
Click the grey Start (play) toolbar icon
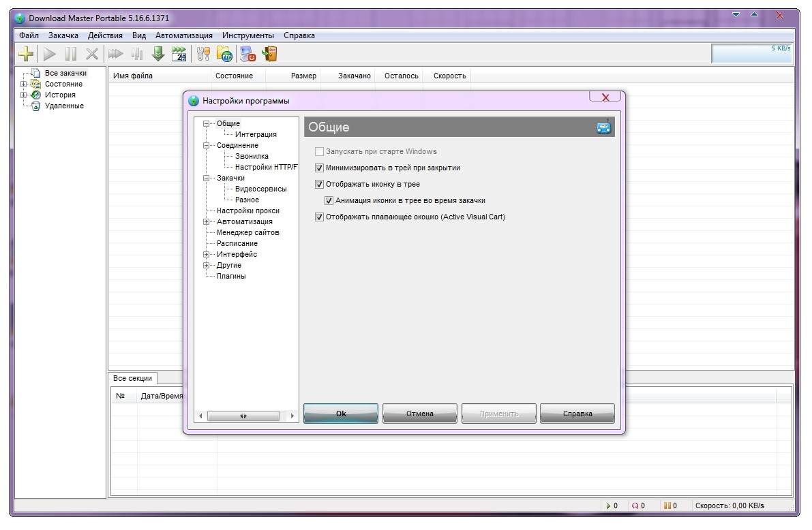(50, 54)
